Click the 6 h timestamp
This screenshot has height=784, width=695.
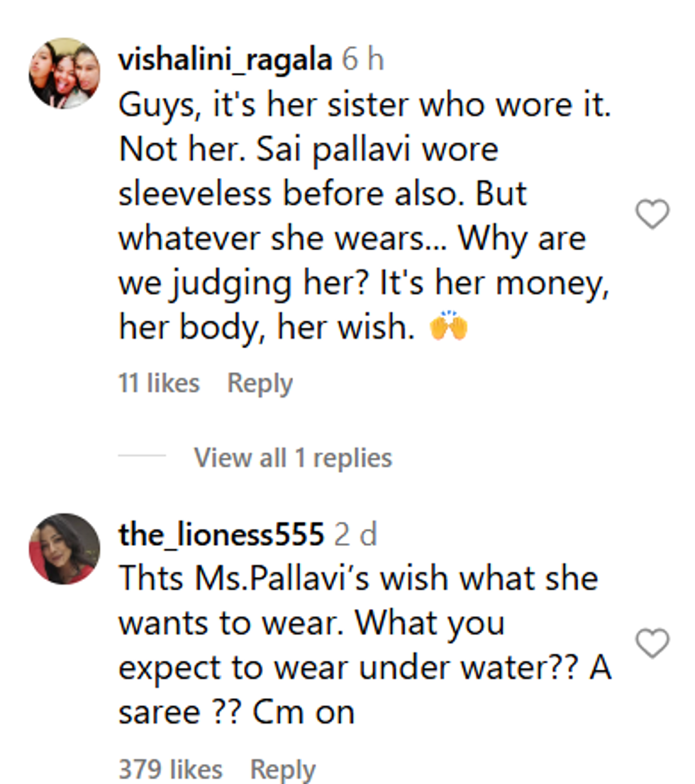(362, 60)
